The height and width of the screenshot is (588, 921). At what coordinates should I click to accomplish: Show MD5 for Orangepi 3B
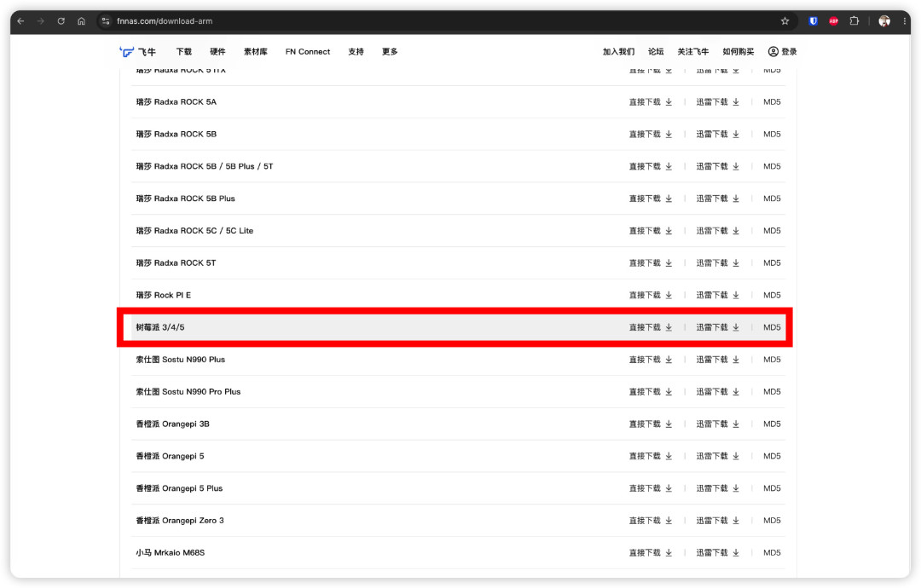(772, 424)
